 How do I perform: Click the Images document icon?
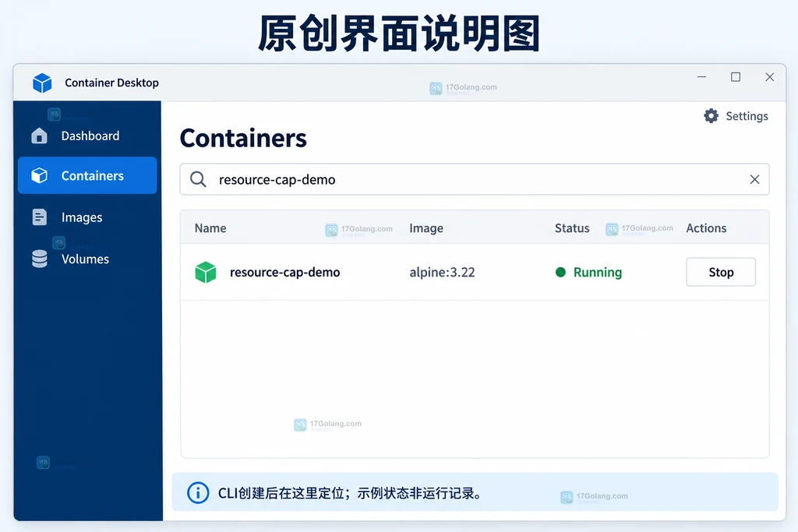(x=39, y=217)
